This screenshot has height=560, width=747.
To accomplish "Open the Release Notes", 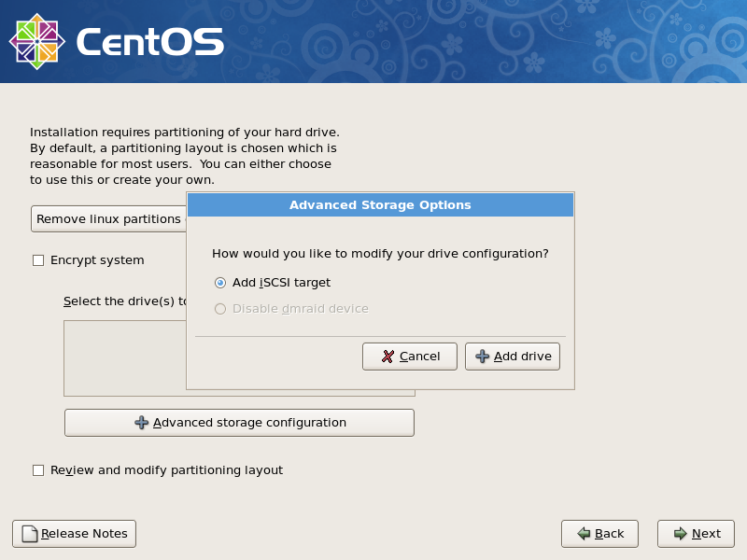I will point(75,534).
